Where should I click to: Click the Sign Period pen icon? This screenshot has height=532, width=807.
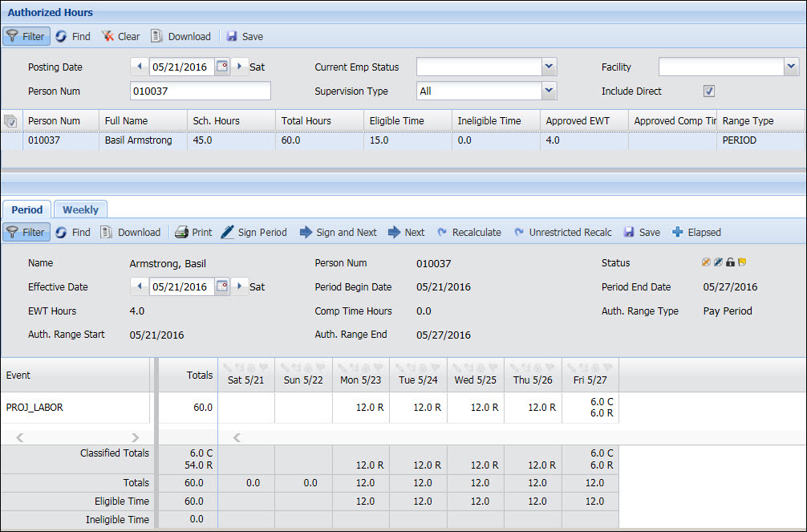pyautogui.click(x=228, y=232)
